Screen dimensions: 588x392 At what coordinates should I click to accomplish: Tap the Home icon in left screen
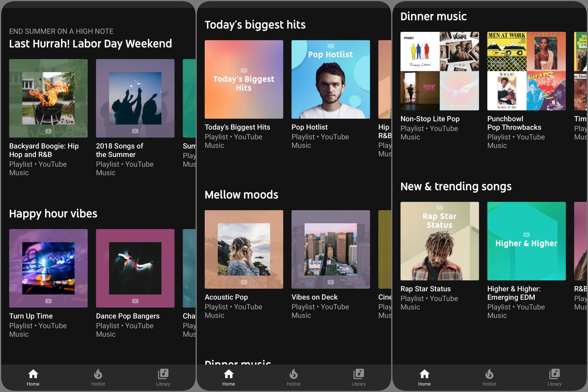pos(33,374)
